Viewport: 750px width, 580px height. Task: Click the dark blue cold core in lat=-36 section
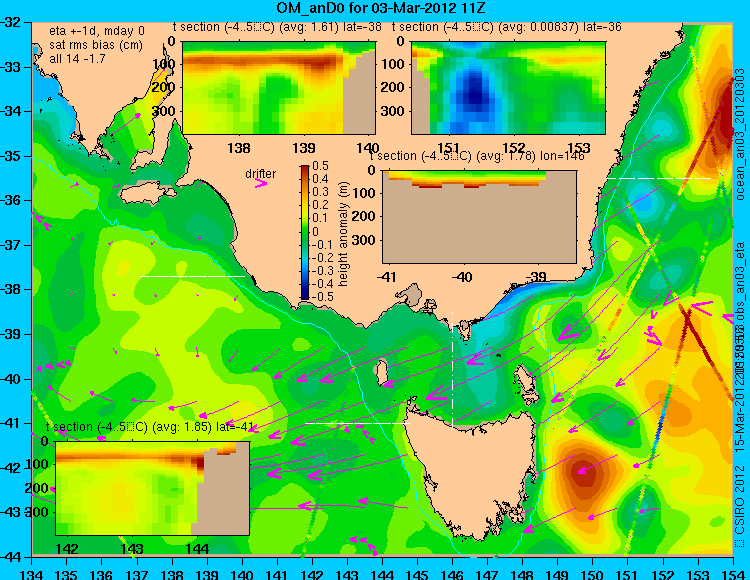click(474, 91)
